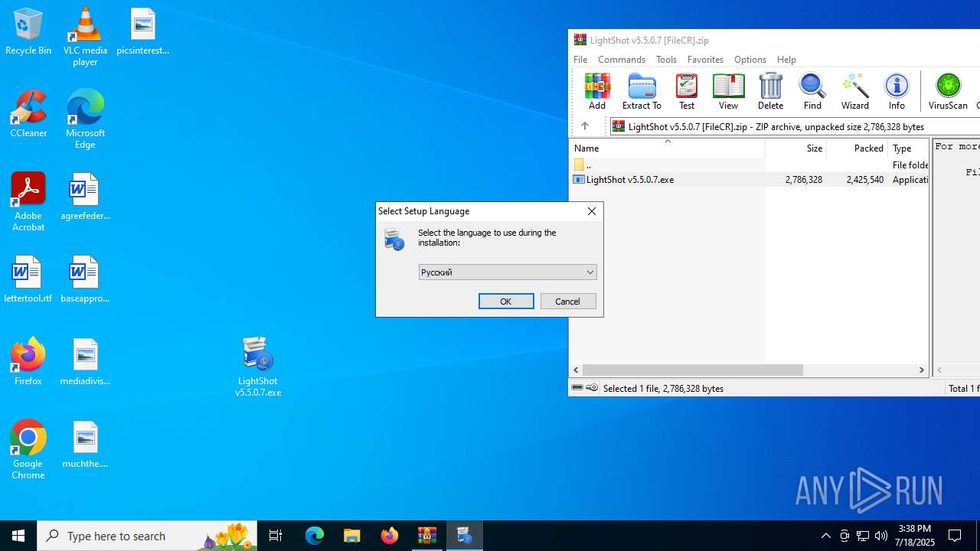Open the View tool in WinRAR
This screenshot has height=551, width=980.
click(x=728, y=91)
